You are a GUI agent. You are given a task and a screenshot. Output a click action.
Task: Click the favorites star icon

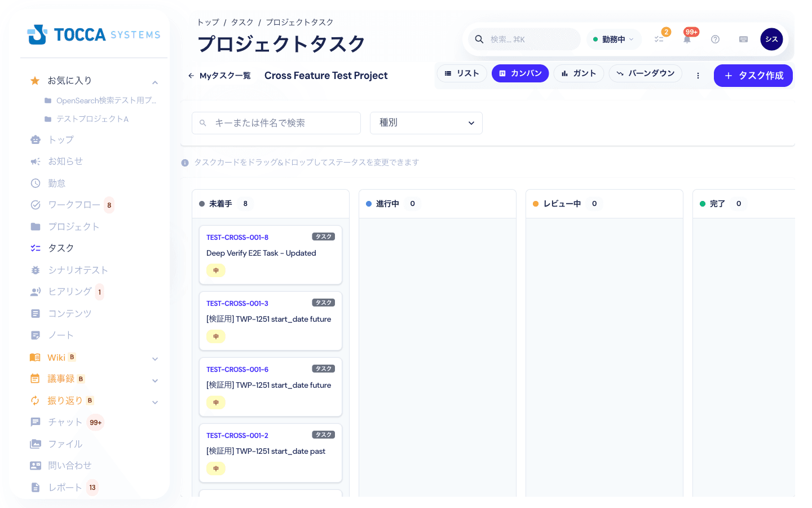(35, 81)
